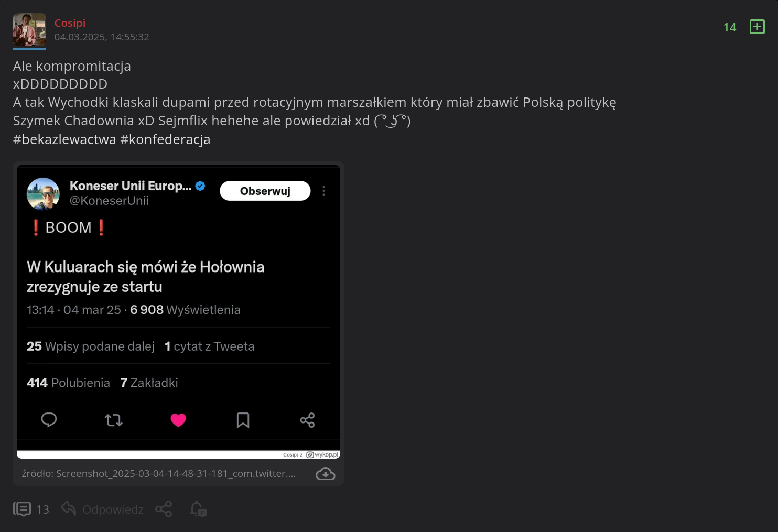
Task: Toggle the pink heart like icon
Action: click(178, 420)
